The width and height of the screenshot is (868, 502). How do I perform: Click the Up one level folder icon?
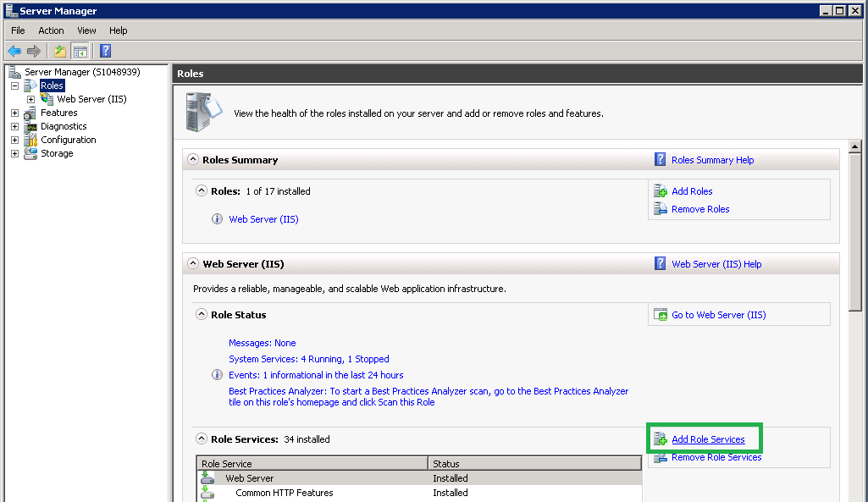point(60,52)
